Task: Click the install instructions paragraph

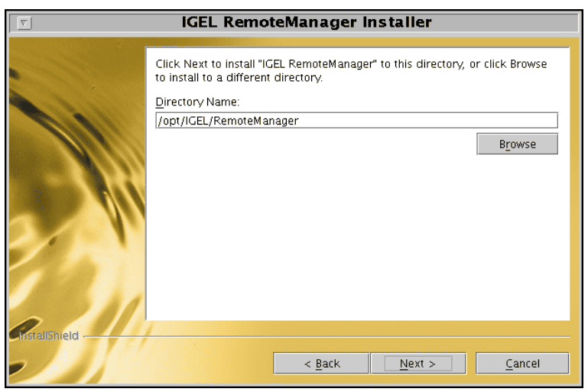Action: 351,70
